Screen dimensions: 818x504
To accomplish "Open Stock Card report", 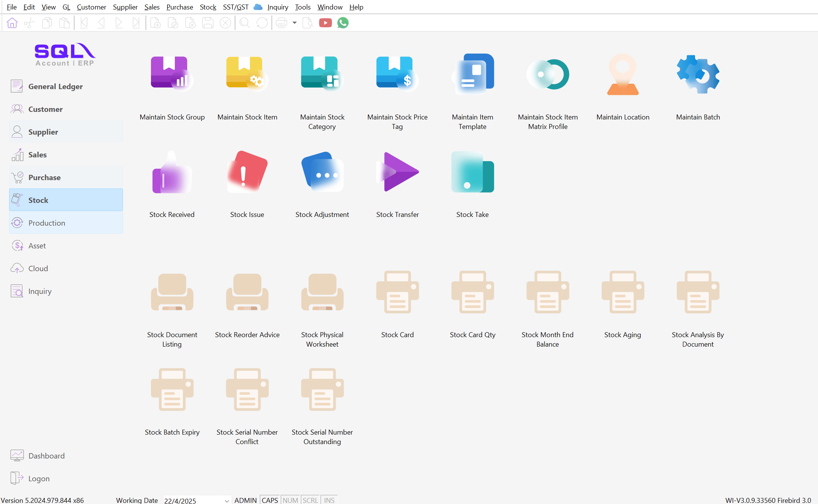I will click(397, 292).
